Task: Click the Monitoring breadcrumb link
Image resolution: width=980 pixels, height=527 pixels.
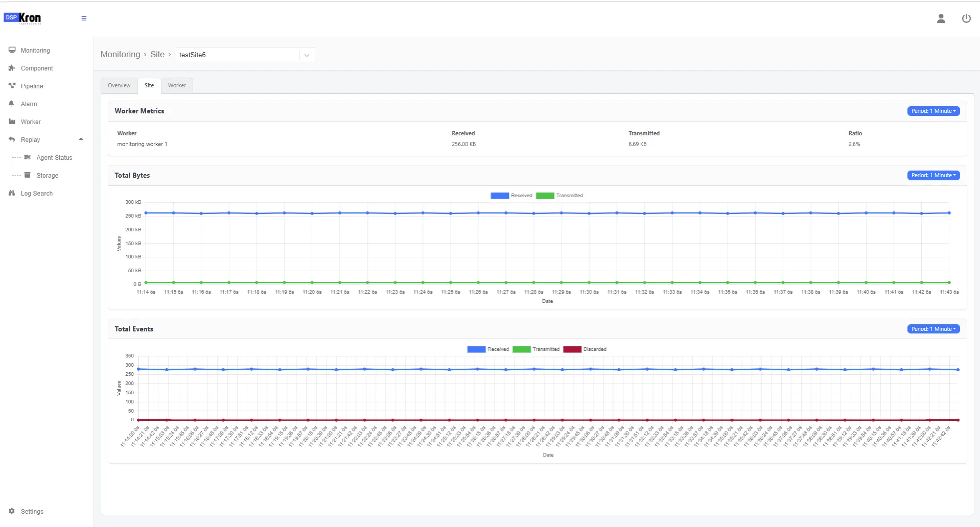Action: coord(120,54)
